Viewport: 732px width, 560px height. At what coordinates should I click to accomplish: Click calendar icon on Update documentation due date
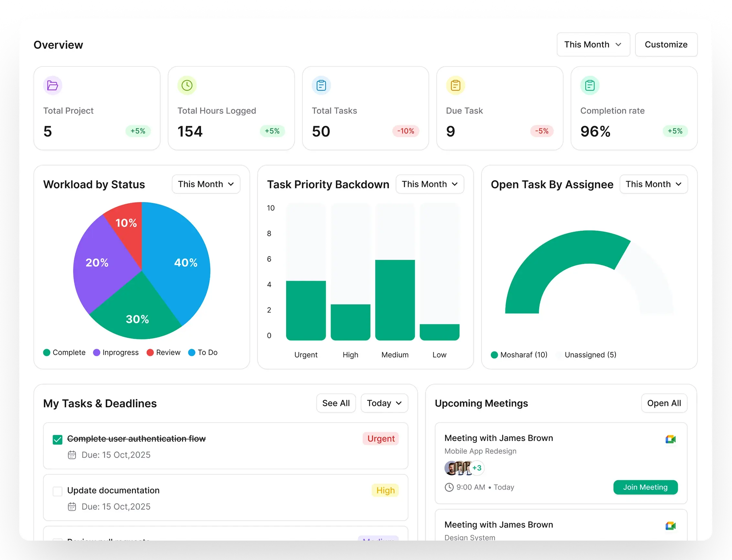pos(72,507)
